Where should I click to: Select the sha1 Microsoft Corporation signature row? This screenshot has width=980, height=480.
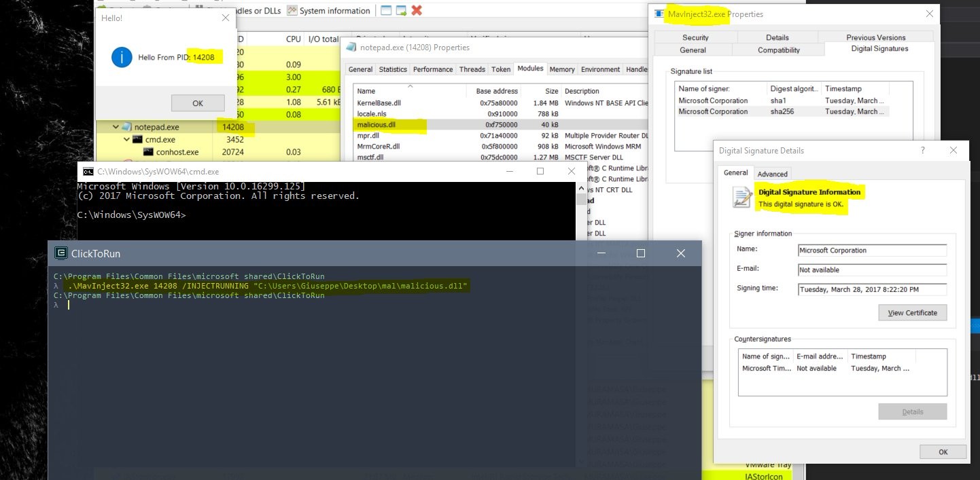(x=782, y=100)
